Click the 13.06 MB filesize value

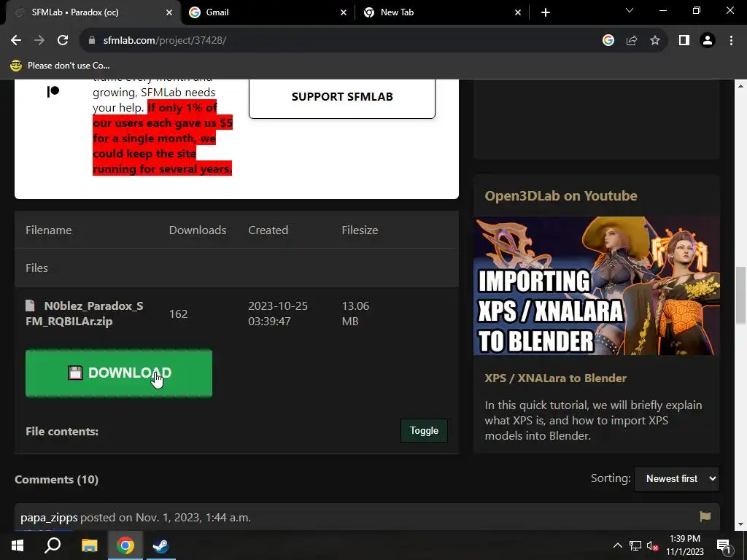point(355,314)
